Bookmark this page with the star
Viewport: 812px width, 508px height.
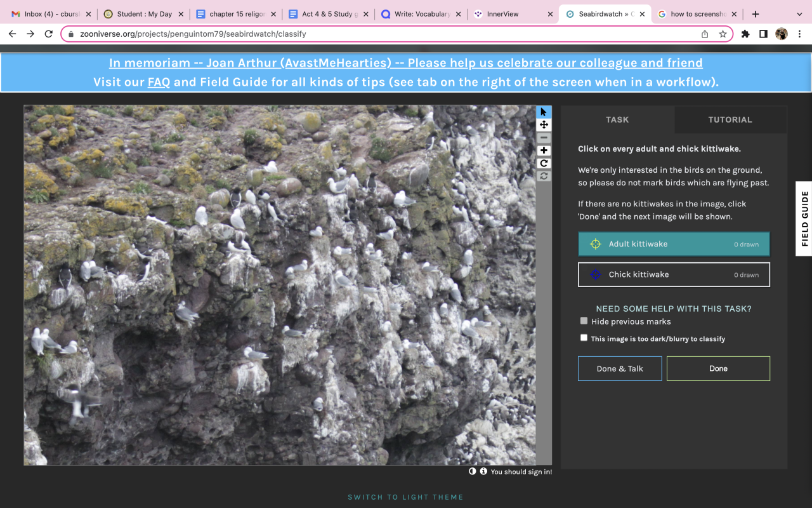(x=723, y=34)
